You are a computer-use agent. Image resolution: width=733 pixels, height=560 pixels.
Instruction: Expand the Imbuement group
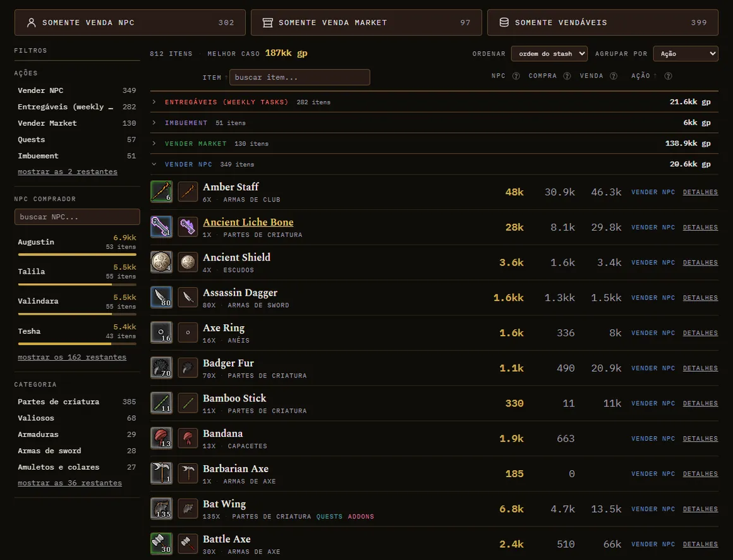click(x=434, y=123)
